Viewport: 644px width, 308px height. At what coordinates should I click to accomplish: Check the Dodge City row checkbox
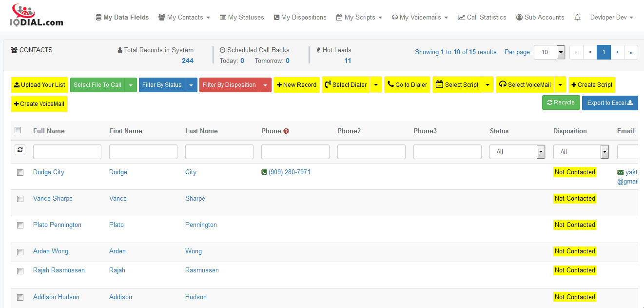[20, 173]
